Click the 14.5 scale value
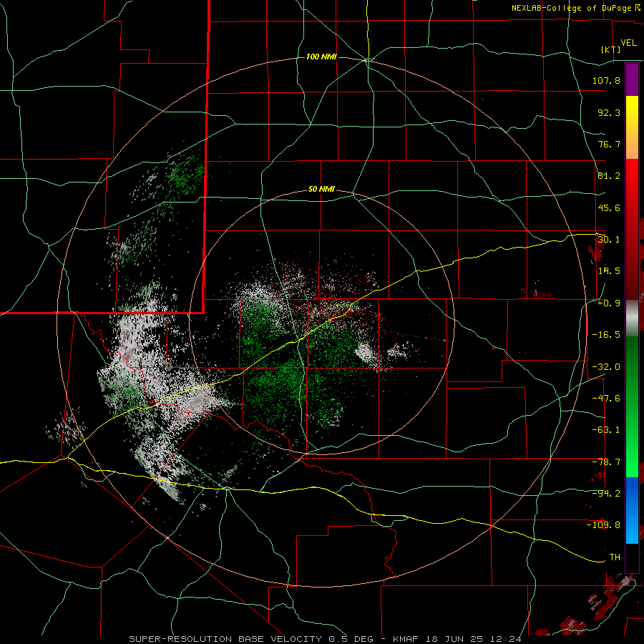 pyautogui.click(x=609, y=271)
